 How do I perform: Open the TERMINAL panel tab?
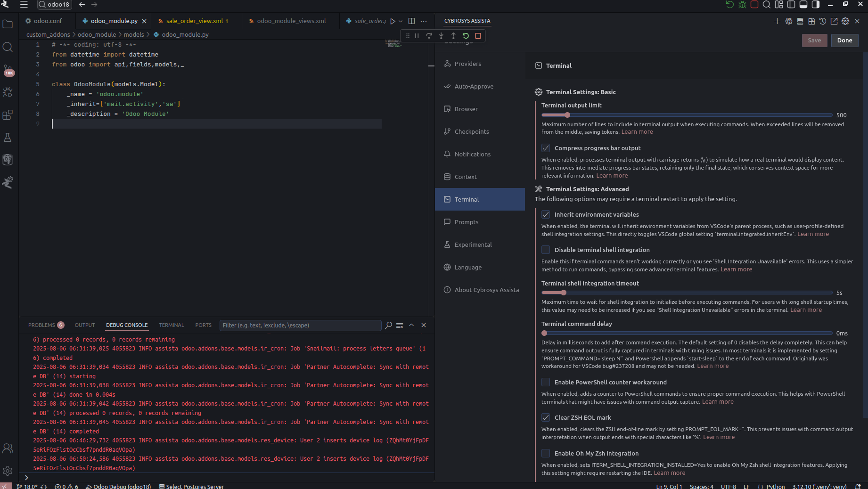[172, 325]
